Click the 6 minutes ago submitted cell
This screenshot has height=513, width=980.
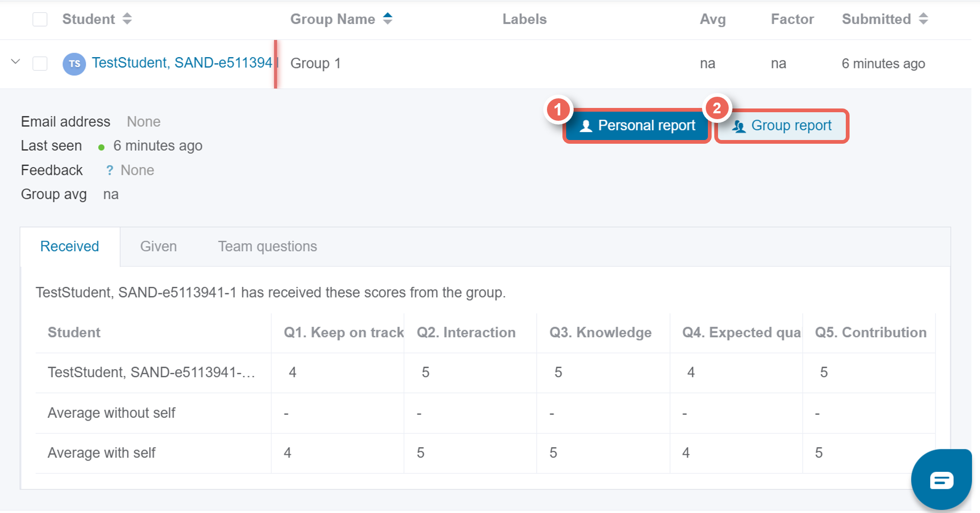pyautogui.click(x=883, y=64)
